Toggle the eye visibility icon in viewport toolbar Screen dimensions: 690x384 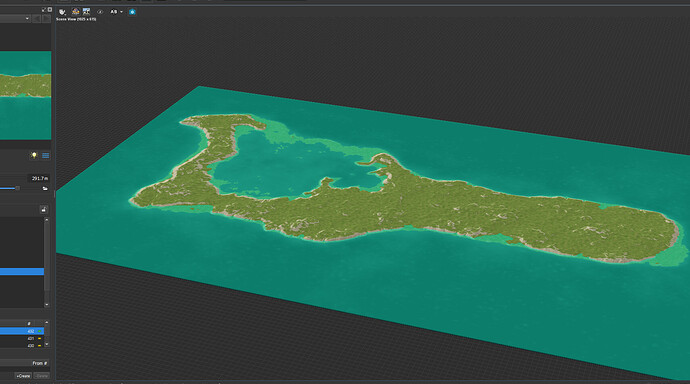tap(100, 12)
